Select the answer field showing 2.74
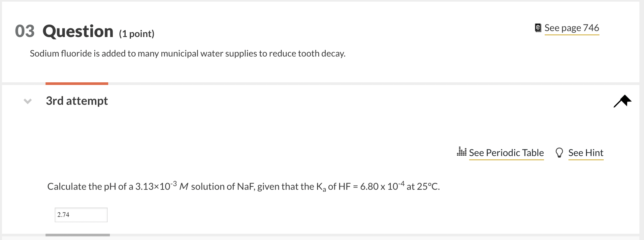This screenshot has height=240, width=644. (81, 215)
